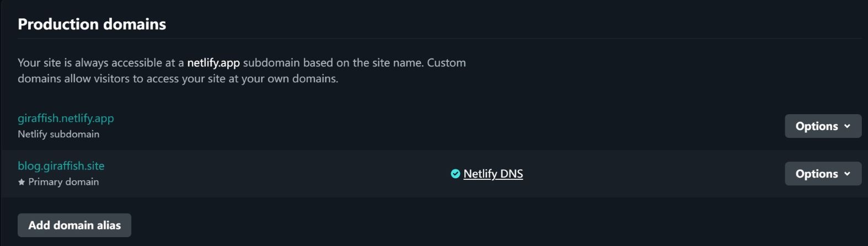Viewport: 868px width, 246px height.
Task: Click the Primary domain label text
Action: pos(63,182)
